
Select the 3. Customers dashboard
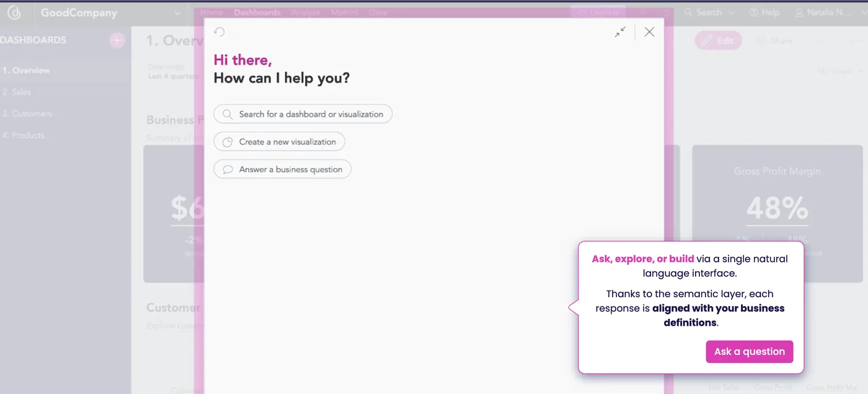pos(65,114)
